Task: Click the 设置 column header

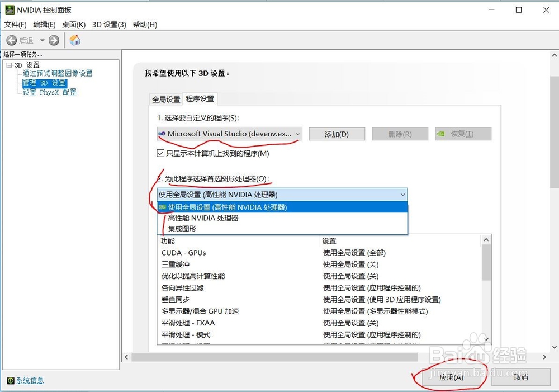Action: point(400,241)
